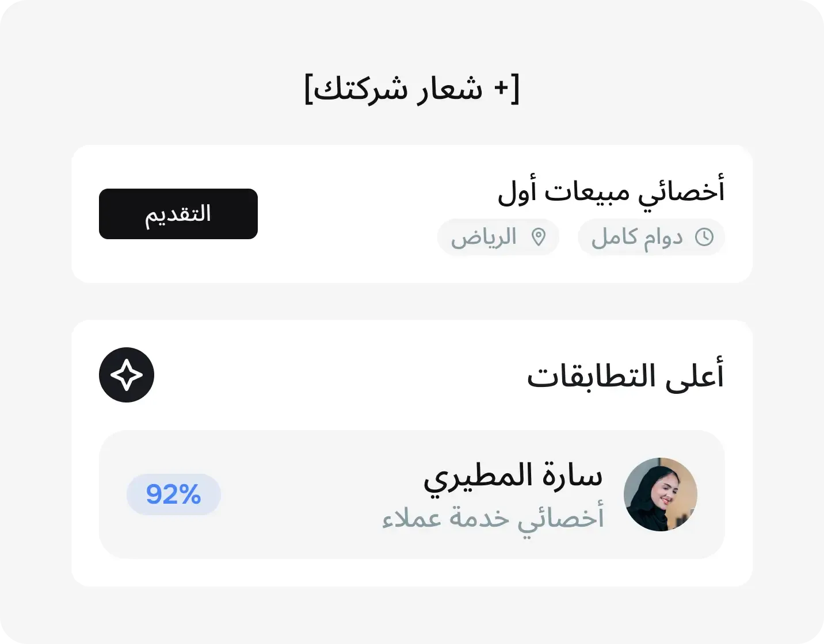
Task: Click Sara Al-Mutairi's profile photo
Action: (x=660, y=494)
